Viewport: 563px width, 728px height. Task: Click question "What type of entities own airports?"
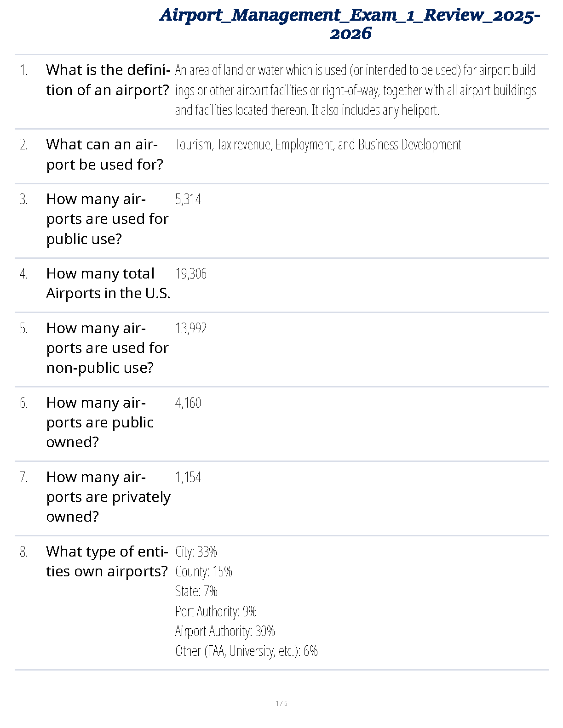click(107, 561)
